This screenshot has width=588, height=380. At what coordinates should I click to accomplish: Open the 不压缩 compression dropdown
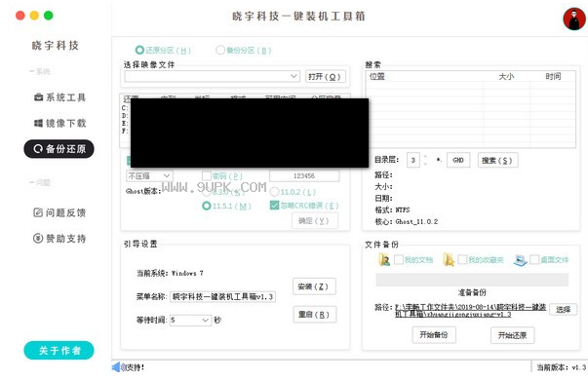click(x=149, y=175)
